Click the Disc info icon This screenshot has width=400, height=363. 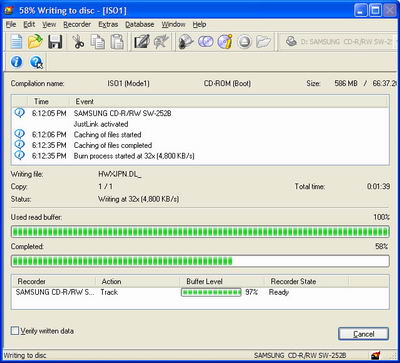coord(225,42)
